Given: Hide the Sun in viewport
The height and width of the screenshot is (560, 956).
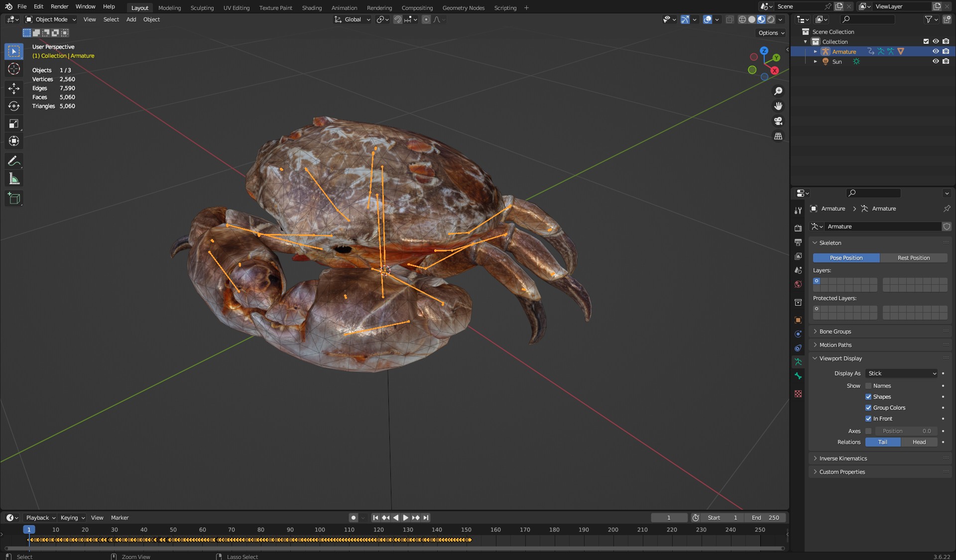Looking at the screenshot, I should click(x=936, y=62).
